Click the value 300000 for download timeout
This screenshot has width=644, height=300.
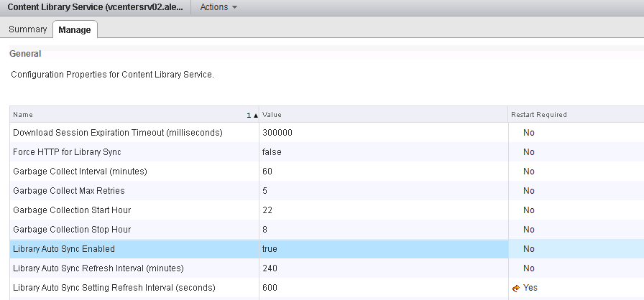tap(277, 133)
